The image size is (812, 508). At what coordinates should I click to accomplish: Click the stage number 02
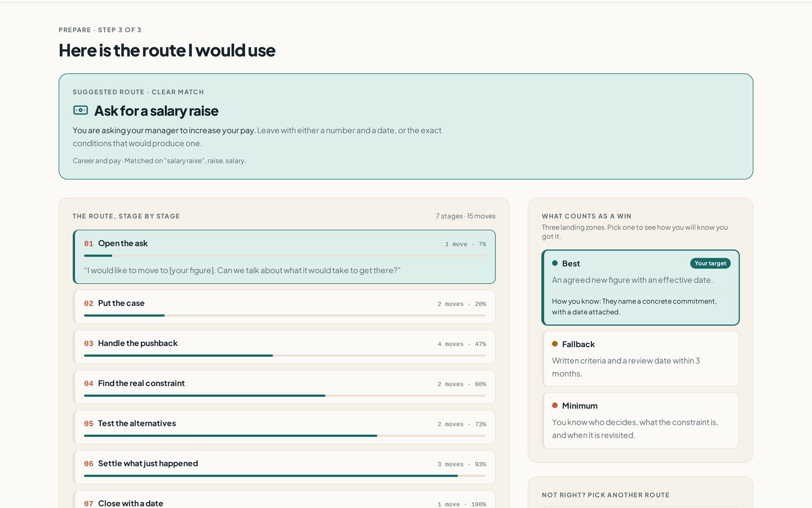[89, 304]
